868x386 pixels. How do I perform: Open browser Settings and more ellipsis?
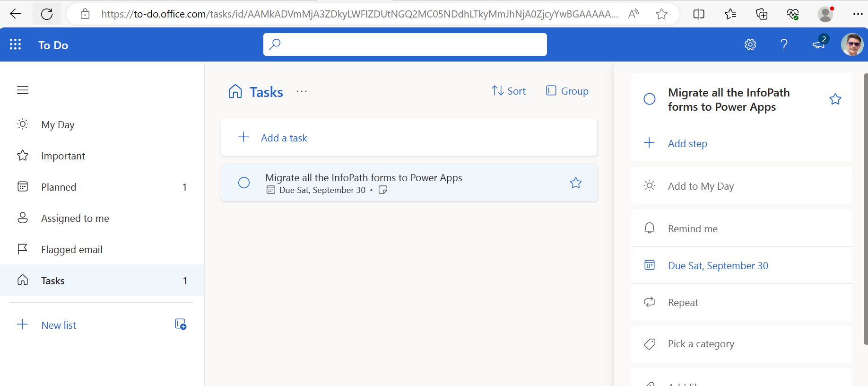click(x=858, y=14)
